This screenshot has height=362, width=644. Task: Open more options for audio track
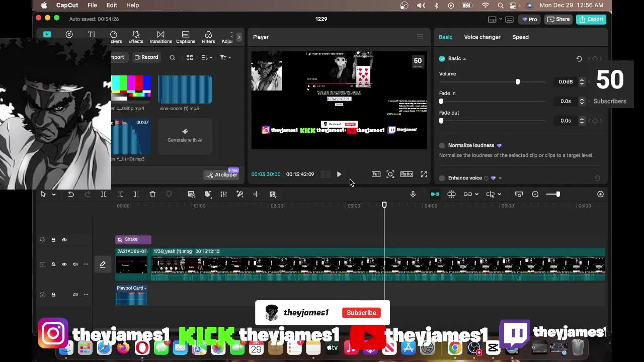click(86, 295)
